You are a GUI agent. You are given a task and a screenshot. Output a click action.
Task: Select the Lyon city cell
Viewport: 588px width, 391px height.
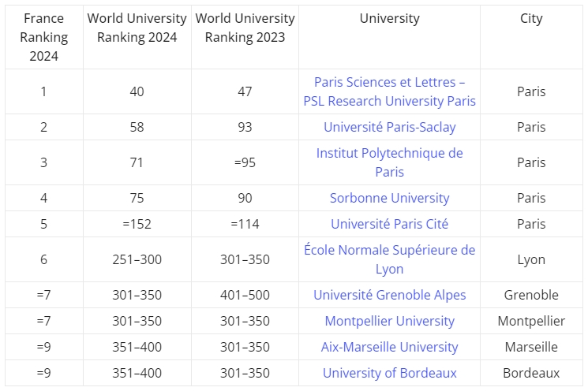coord(531,259)
